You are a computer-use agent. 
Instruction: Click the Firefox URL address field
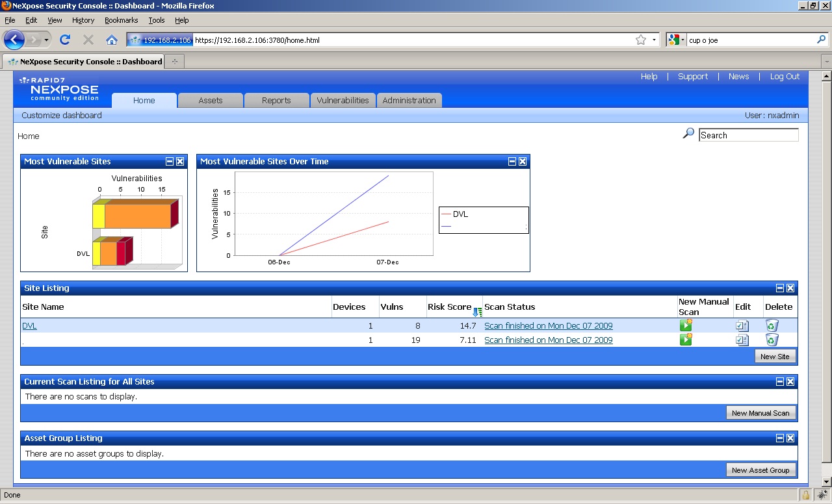tap(413, 40)
